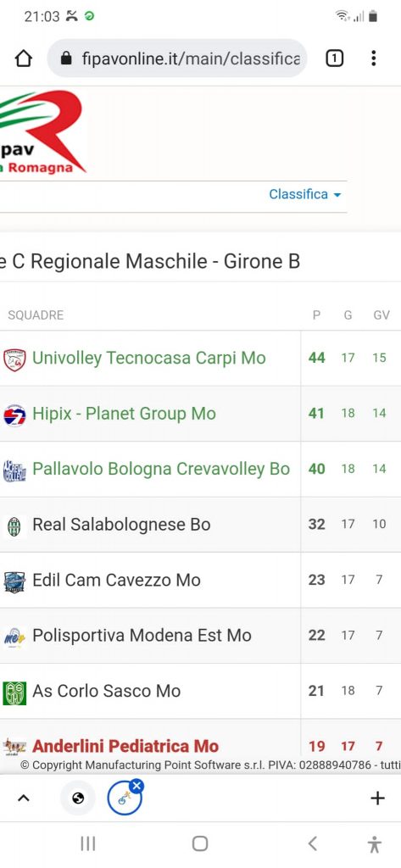Tap the Real Salabolognese team crest
401x868 pixels.
click(x=14, y=526)
